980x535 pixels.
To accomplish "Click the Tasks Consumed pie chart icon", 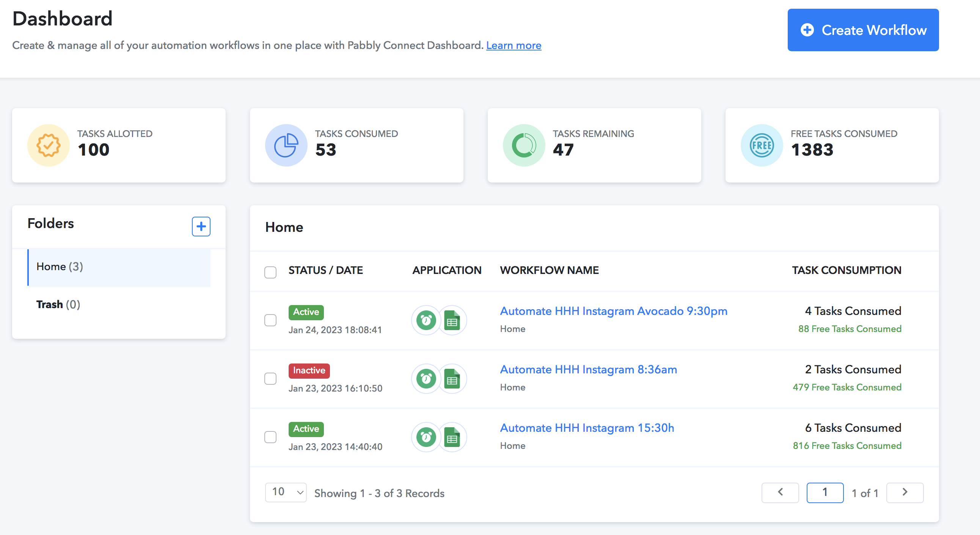I will coord(286,145).
